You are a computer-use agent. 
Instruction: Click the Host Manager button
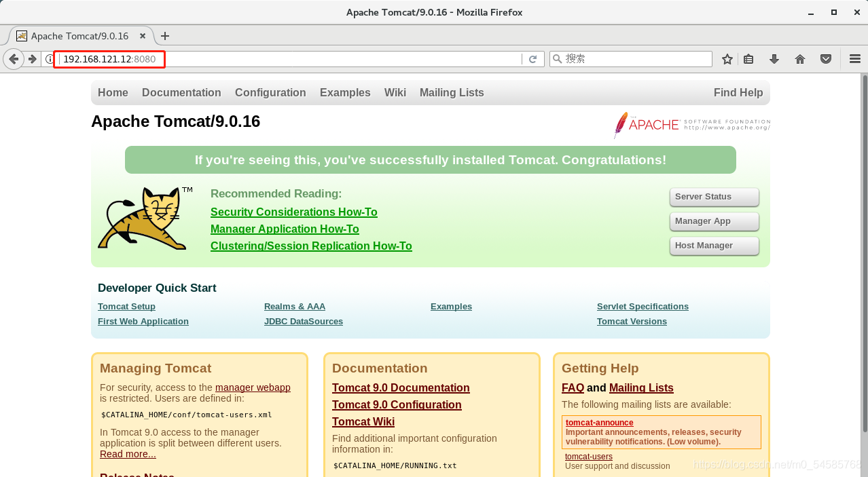pyautogui.click(x=714, y=246)
